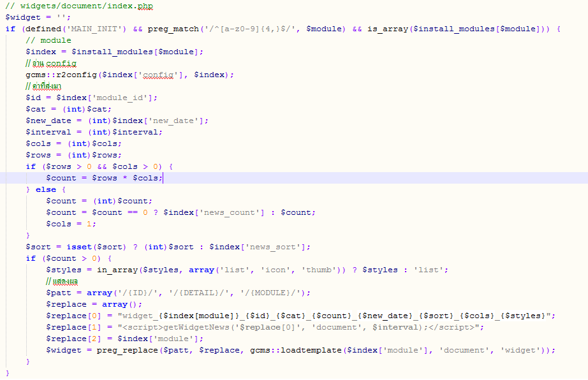
Task: Click the line '$cols = 1;'
Action: coord(71,224)
